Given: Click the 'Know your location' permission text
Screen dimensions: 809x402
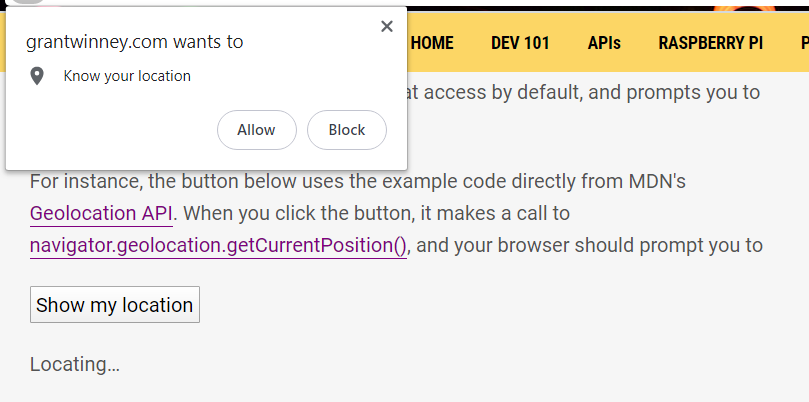Looking at the screenshot, I should pyautogui.click(x=127, y=76).
